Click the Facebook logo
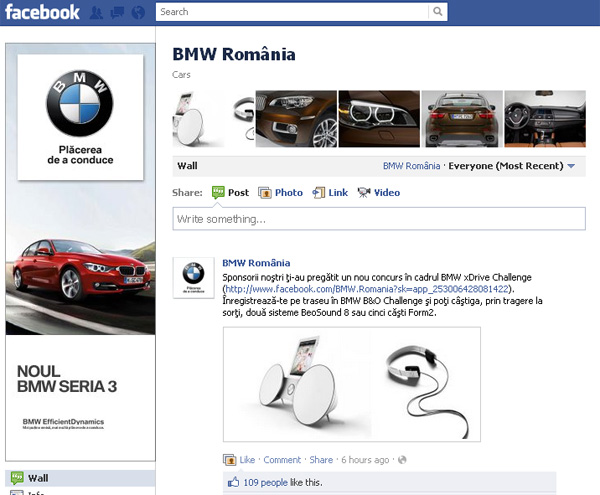Viewport: 600px width, 495px height. tap(41, 13)
